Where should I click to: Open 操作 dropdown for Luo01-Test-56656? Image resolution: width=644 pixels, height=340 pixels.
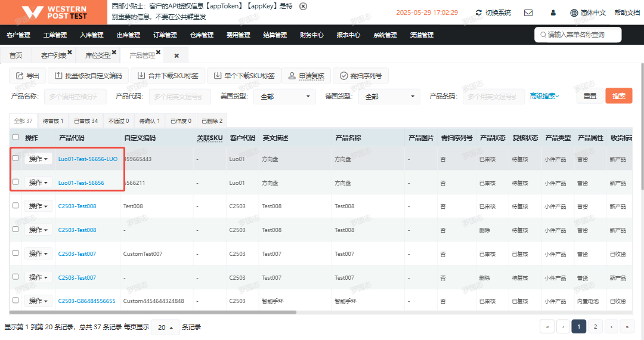click(38, 183)
